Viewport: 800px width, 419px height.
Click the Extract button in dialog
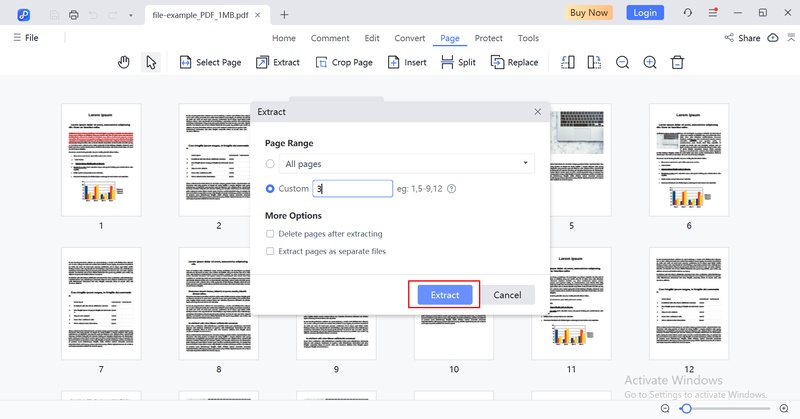(445, 295)
